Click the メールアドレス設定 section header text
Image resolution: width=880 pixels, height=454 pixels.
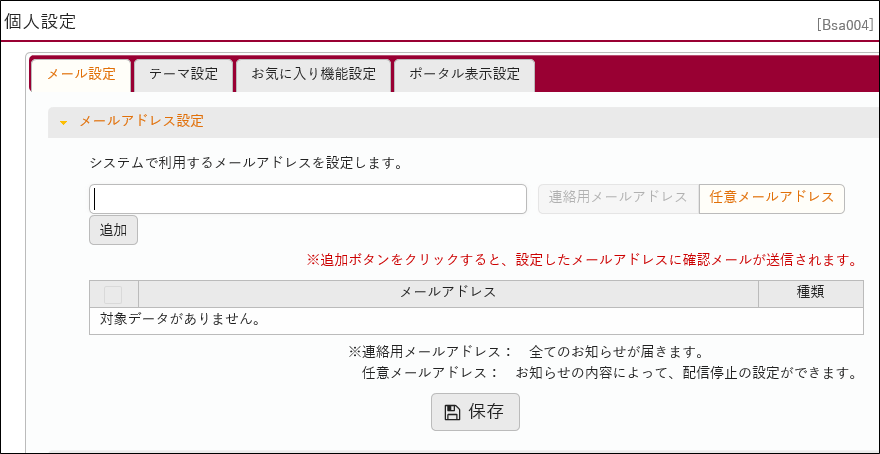point(141,121)
